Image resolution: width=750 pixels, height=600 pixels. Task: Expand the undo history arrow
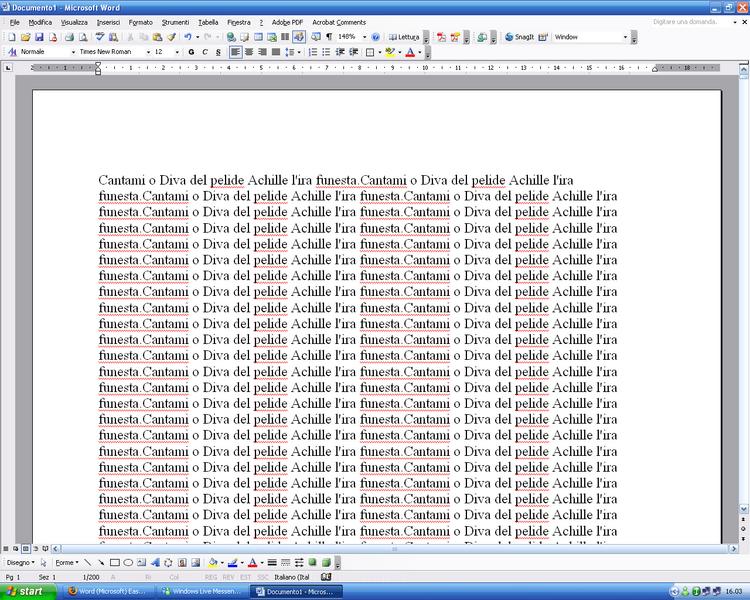tap(197, 37)
